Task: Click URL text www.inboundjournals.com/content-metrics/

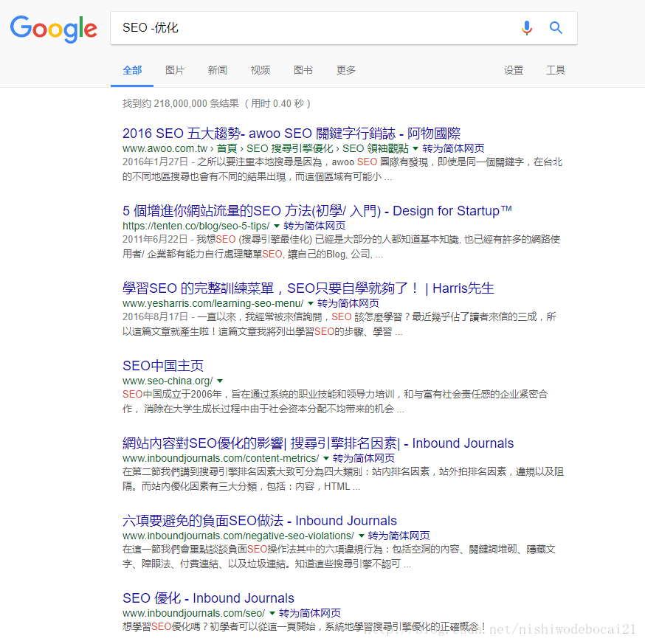Action: (221, 458)
